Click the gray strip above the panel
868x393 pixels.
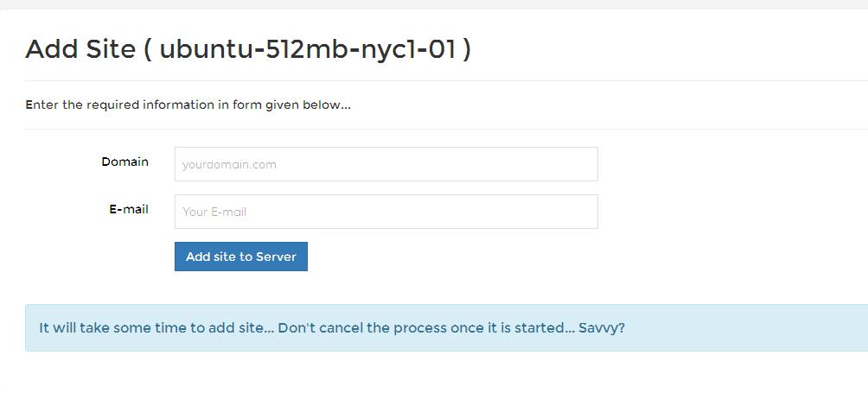pos(434,4)
